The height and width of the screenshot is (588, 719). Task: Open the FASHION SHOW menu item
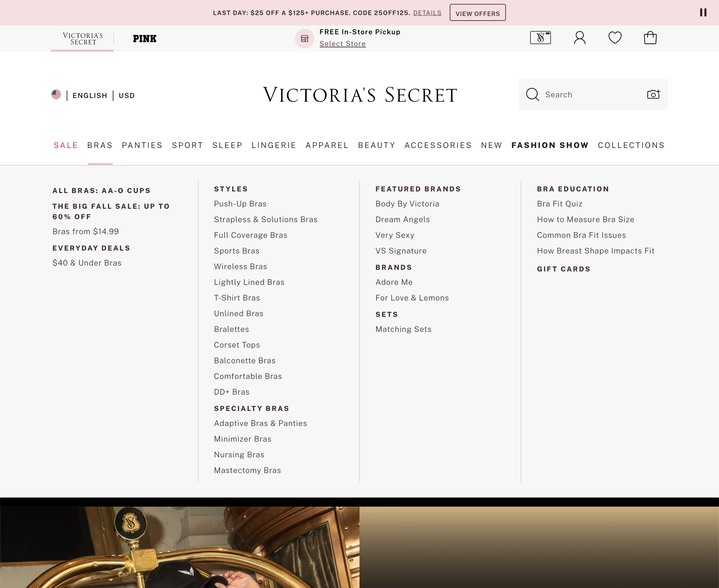click(x=550, y=145)
